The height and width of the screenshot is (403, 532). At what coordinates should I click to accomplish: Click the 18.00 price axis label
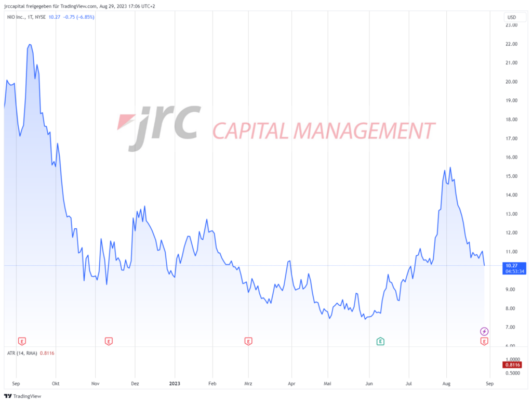click(x=512, y=120)
